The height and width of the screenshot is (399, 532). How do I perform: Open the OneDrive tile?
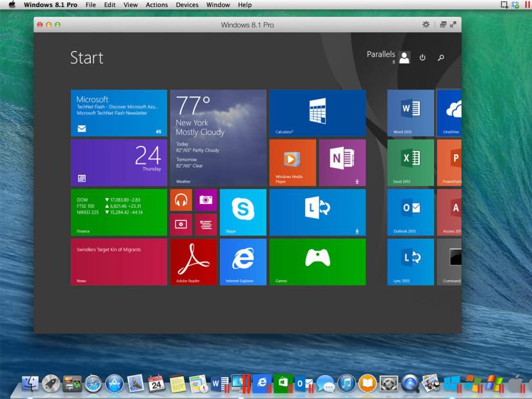[451, 113]
